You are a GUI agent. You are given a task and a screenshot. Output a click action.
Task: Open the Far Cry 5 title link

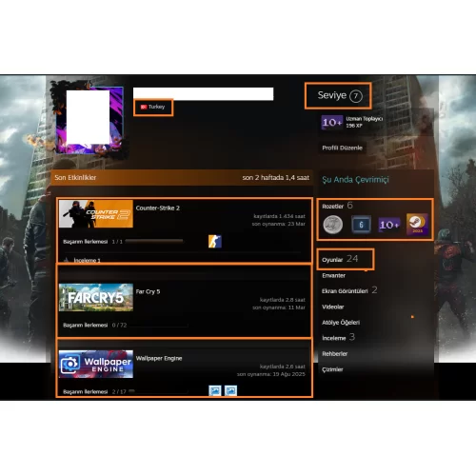[148, 291]
